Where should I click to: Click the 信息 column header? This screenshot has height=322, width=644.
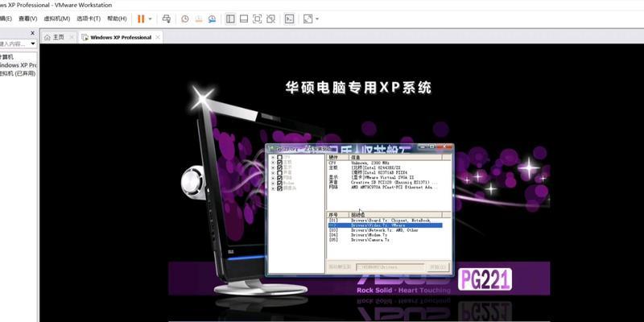395,158
